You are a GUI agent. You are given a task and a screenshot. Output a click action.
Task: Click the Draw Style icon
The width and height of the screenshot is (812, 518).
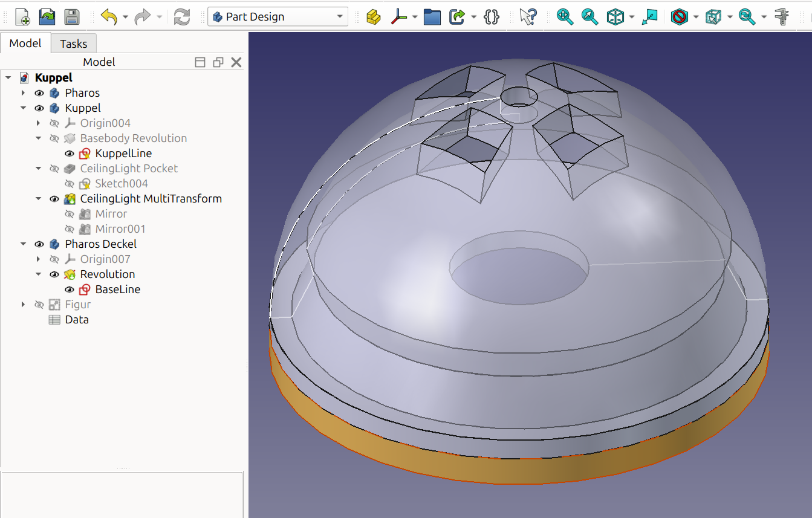coord(680,17)
